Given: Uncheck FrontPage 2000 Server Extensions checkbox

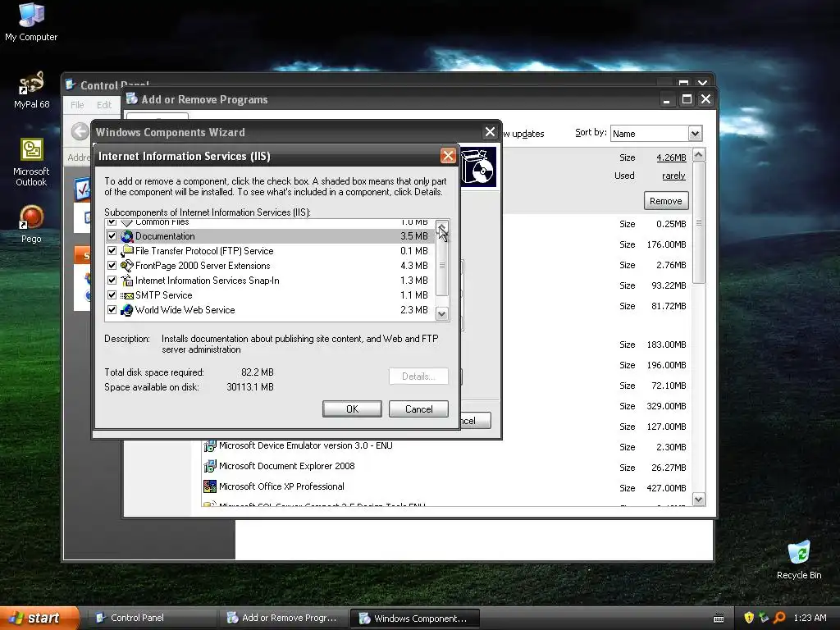Looking at the screenshot, I should tap(112, 265).
